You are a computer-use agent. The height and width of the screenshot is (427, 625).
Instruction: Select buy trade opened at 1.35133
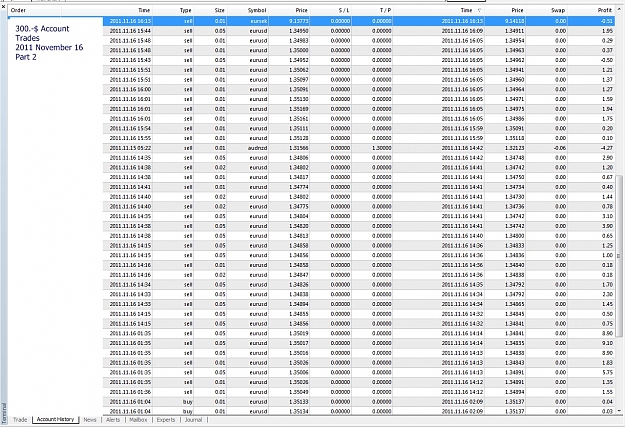click(x=359, y=401)
